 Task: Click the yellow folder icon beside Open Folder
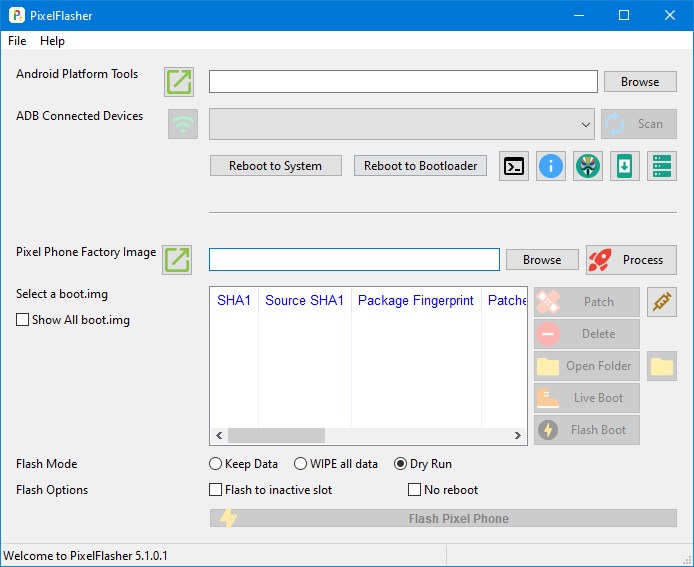[x=662, y=366]
